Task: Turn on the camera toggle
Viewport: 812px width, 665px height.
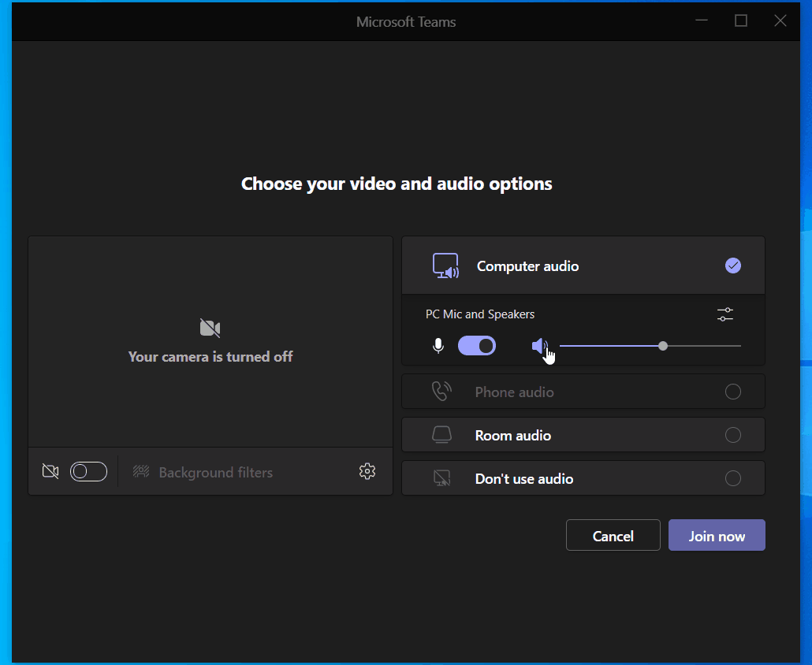Action: click(x=88, y=471)
